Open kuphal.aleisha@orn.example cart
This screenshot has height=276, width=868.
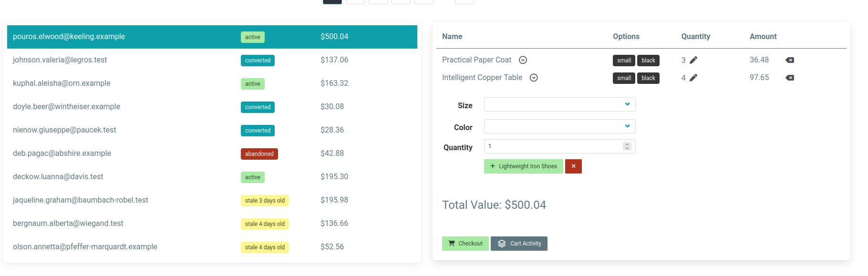(x=62, y=83)
